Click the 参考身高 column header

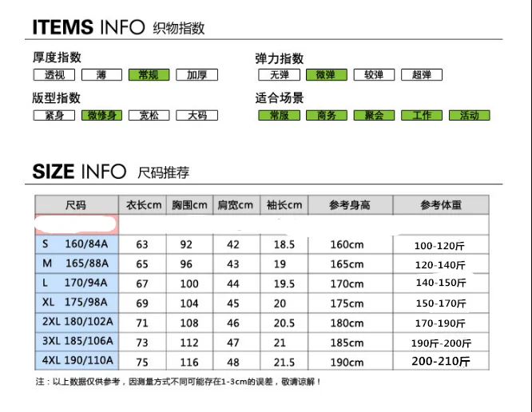point(351,205)
